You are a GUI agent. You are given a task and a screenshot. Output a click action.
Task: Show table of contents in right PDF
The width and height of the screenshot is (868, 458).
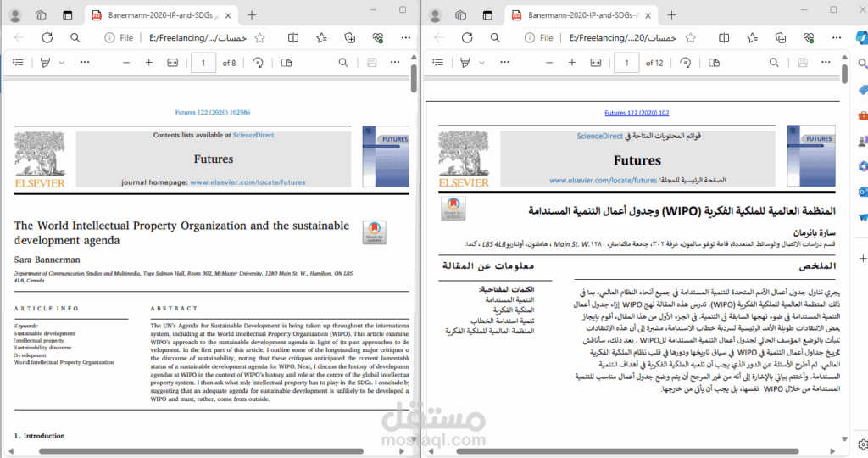tap(438, 63)
